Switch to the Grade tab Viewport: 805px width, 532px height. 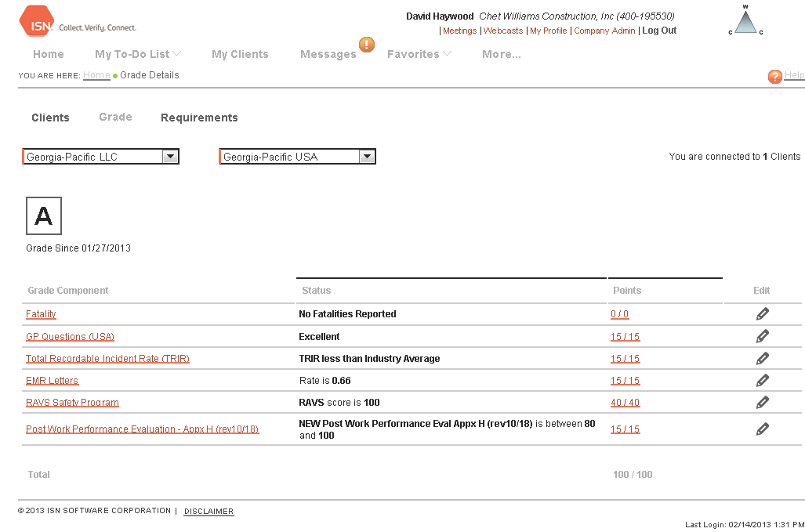(115, 117)
